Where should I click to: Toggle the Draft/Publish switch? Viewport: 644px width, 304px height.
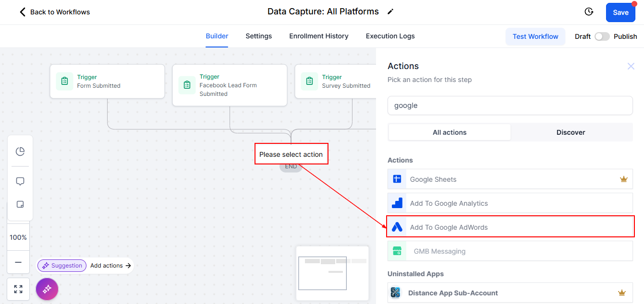click(602, 36)
